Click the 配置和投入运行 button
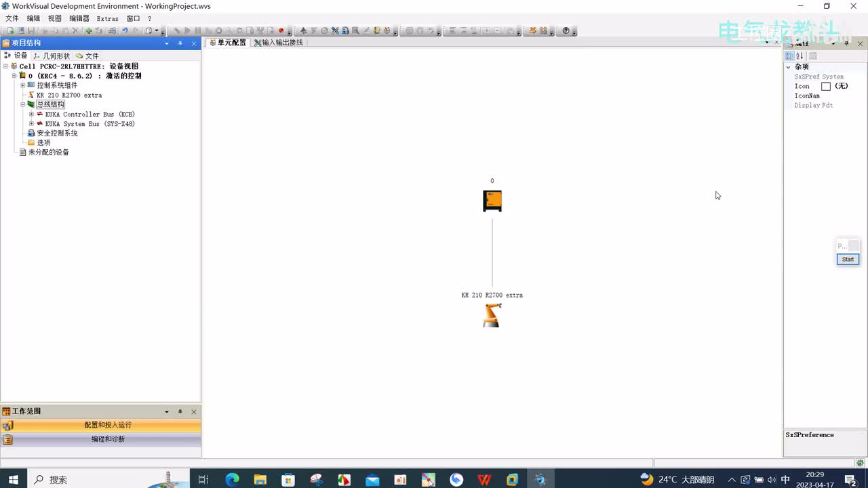Image resolution: width=868 pixels, height=488 pixels. (101, 425)
